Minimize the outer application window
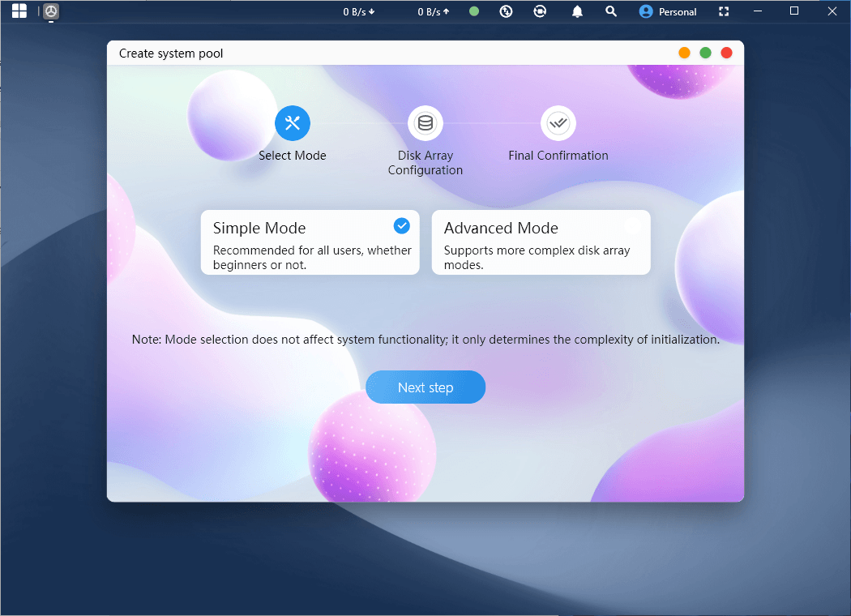The image size is (851, 616). coord(758,11)
